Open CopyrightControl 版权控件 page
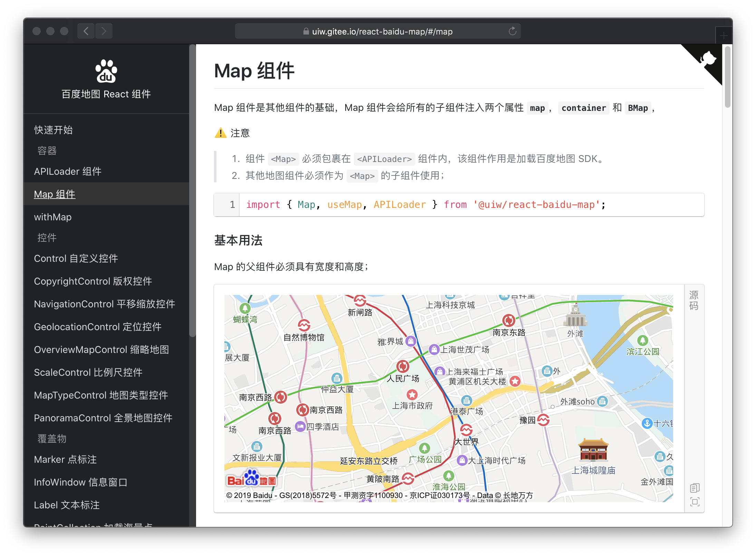Image resolution: width=756 pixels, height=556 pixels. 106,281
